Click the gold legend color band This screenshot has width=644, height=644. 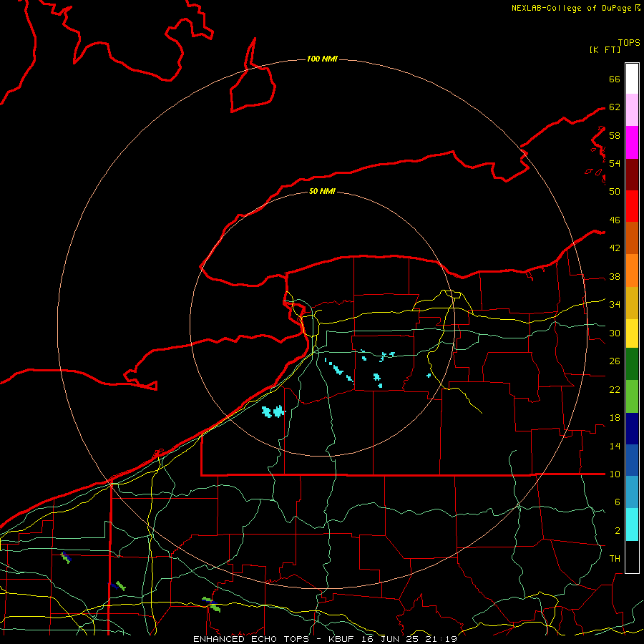(632, 303)
